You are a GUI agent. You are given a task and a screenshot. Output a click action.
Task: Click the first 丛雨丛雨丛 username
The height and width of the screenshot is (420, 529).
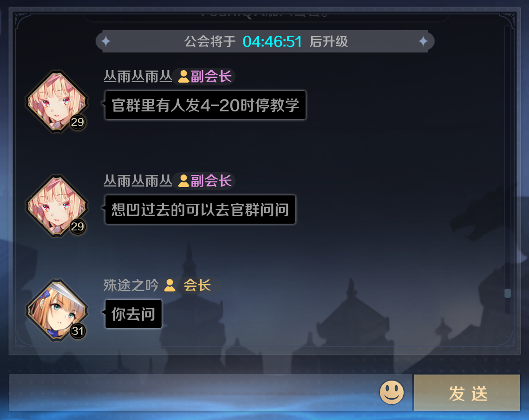(x=137, y=77)
